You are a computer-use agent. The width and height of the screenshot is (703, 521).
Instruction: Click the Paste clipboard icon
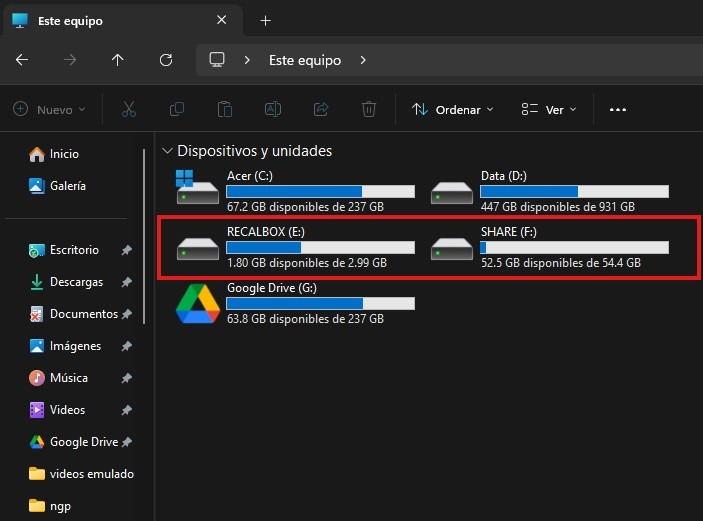pos(225,110)
